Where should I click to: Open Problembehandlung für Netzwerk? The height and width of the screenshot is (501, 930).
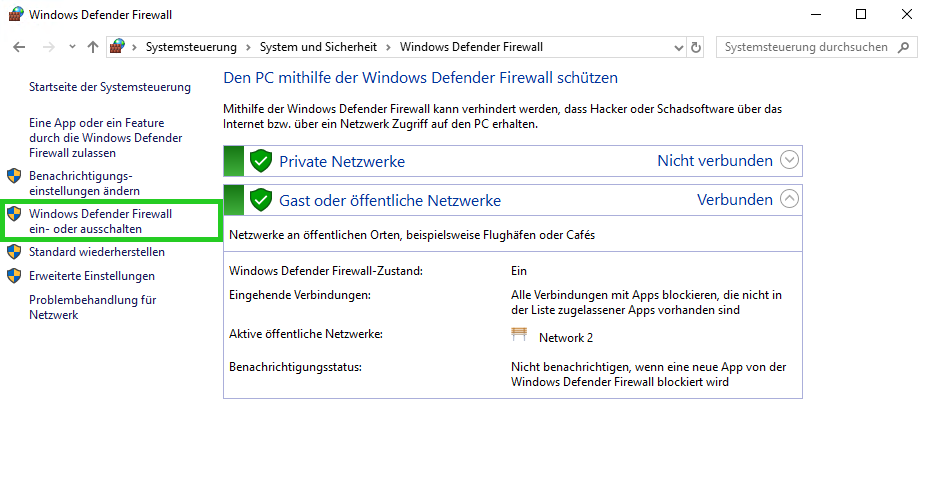[93, 307]
